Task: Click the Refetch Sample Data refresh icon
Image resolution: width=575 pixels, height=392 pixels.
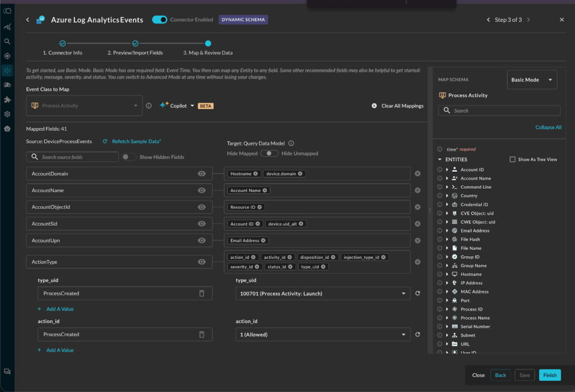Action: 105,141
